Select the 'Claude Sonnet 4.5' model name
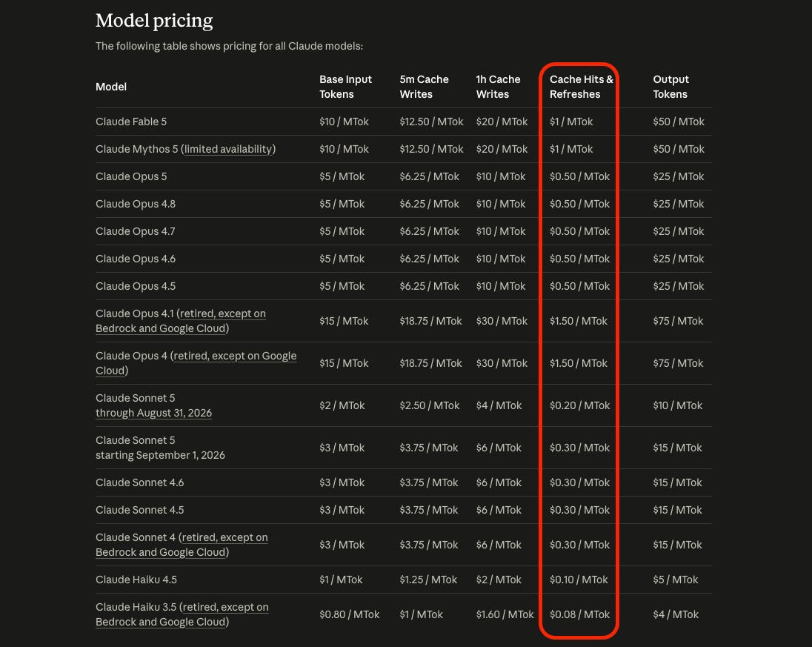Screen dimensions: 812x647 140,510
